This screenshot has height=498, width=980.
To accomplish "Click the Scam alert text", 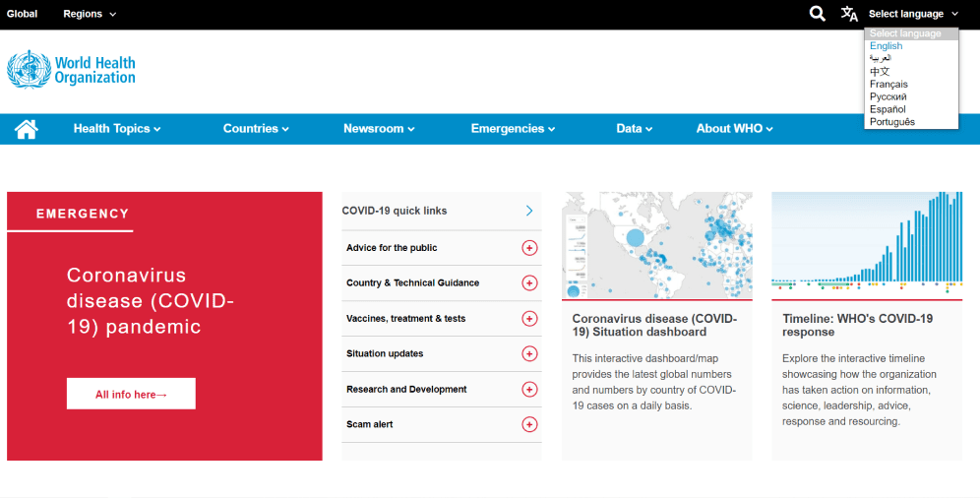I will [369, 425].
